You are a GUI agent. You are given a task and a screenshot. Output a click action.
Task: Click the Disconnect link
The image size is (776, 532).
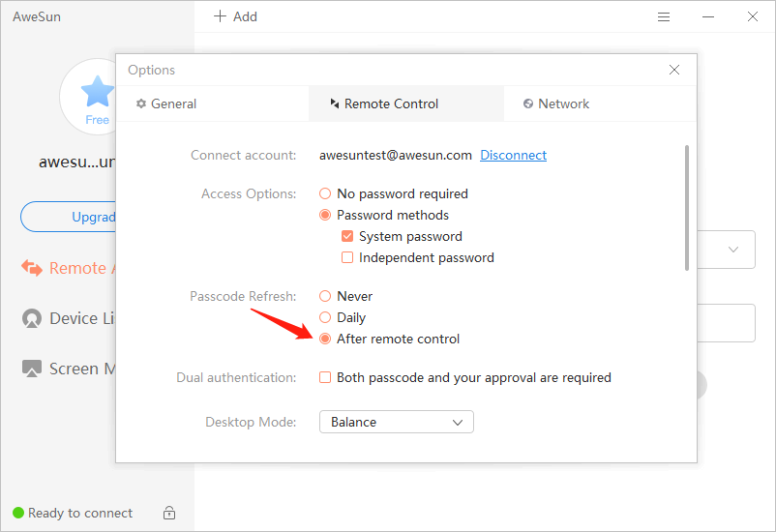click(513, 155)
